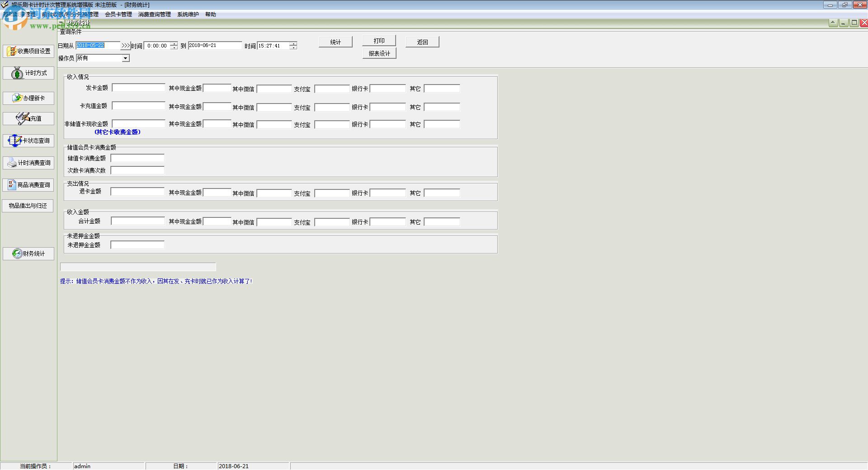Click 储值卡消费金额 field

[x=137, y=158]
